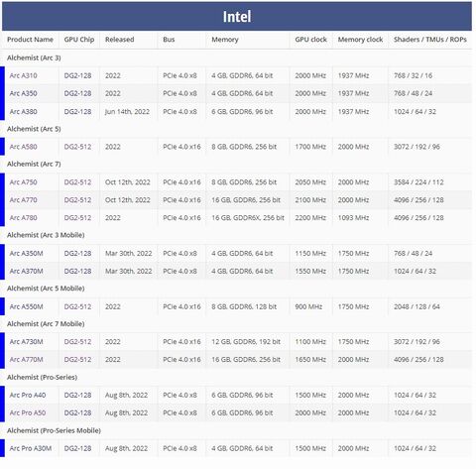Click Aug 8th, 2022 in Arc Pro A50 row
This screenshot has height=469, width=476.
pos(126,413)
